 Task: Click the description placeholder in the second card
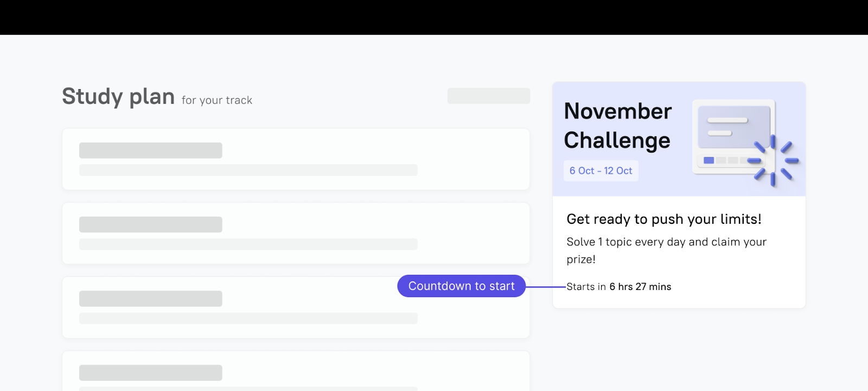248,244
